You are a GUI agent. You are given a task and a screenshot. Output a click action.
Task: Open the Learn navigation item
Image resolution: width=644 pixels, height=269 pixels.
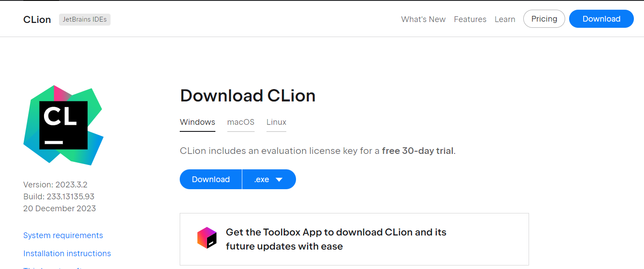click(x=505, y=19)
